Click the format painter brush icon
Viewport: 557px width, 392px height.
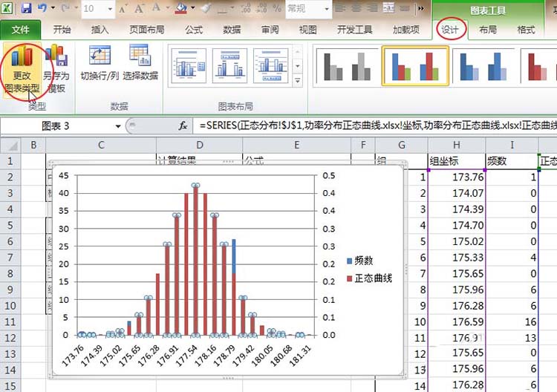[206, 8]
